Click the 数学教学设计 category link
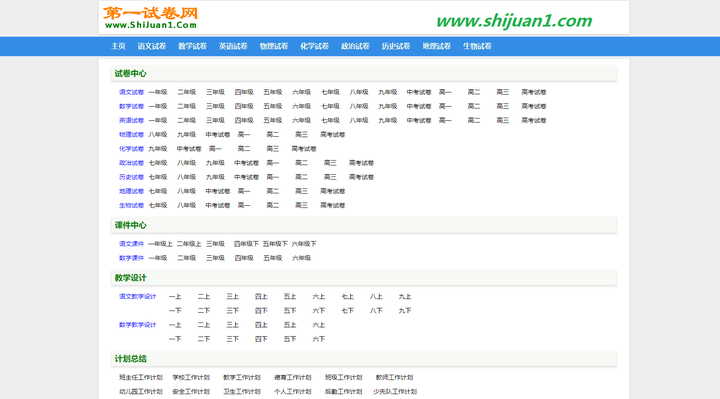720x399 pixels. (138, 325)
